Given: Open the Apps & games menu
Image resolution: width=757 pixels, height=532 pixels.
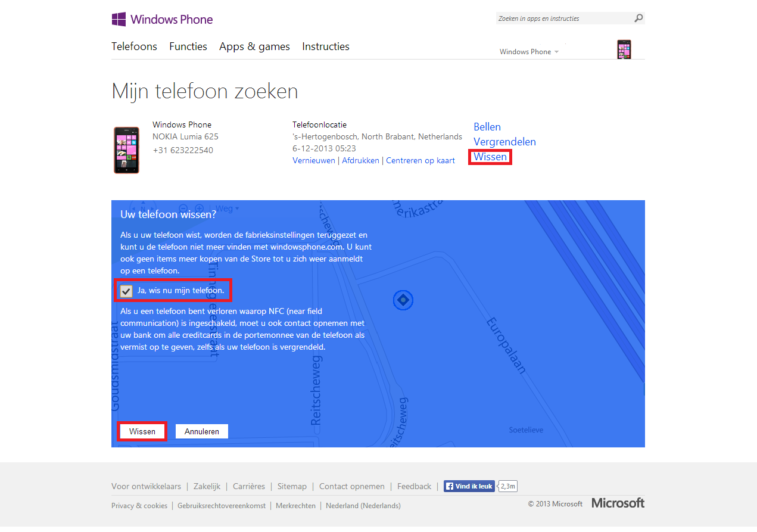Looking at the screenshot, I should coord(254,46).
